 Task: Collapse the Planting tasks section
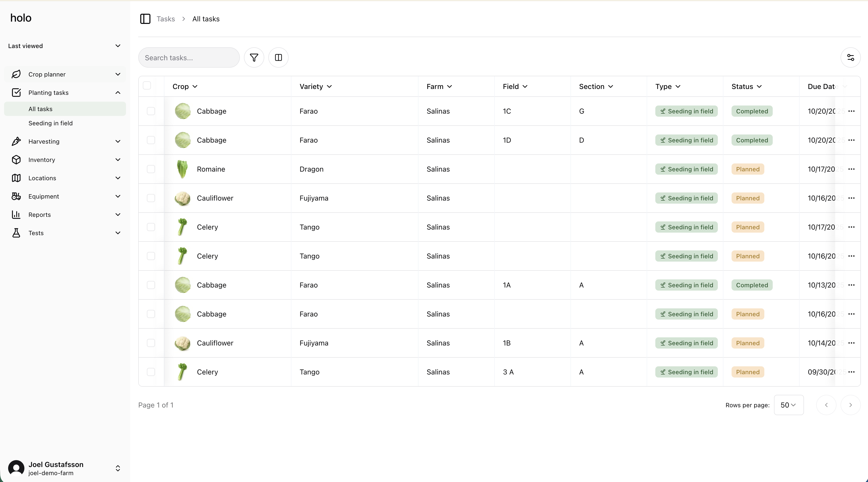118,93
